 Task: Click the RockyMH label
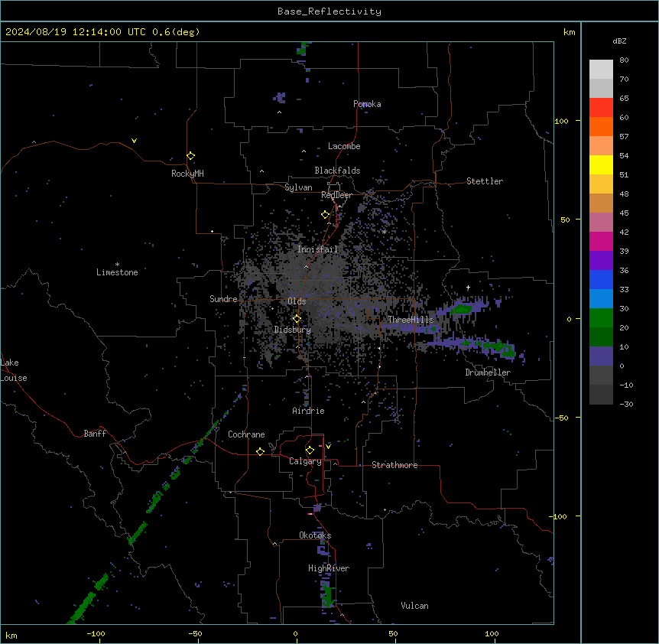(x=187, y=174)
